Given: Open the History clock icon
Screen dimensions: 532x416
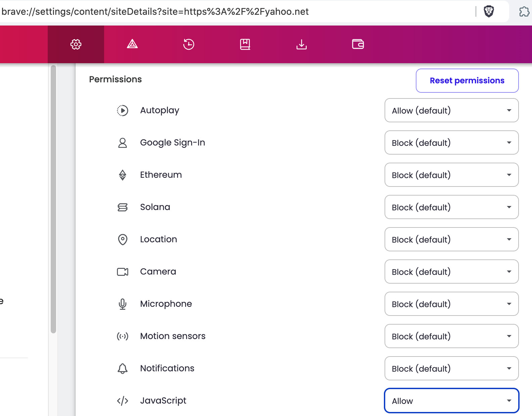Looking at the screenshot, I should [x=189, y=44].
